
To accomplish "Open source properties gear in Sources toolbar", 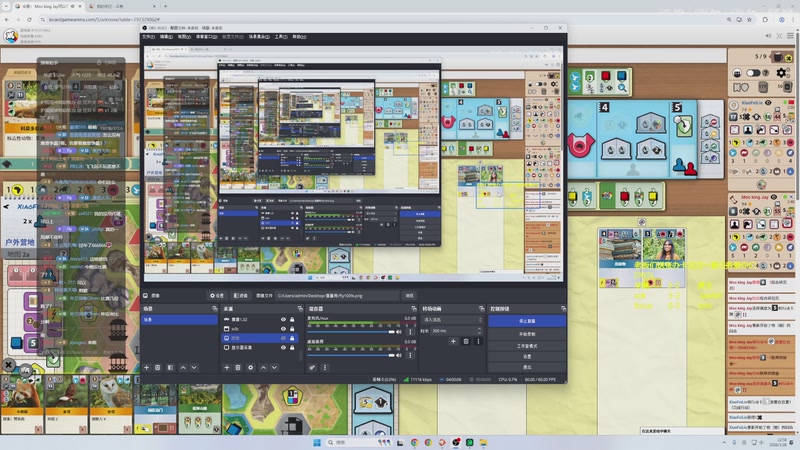I will [x=251, y=367].
